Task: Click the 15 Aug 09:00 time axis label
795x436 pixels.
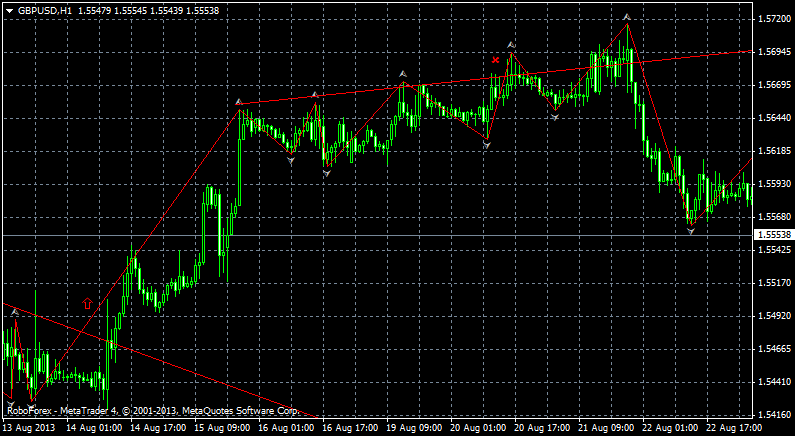Action: point(223,428)
